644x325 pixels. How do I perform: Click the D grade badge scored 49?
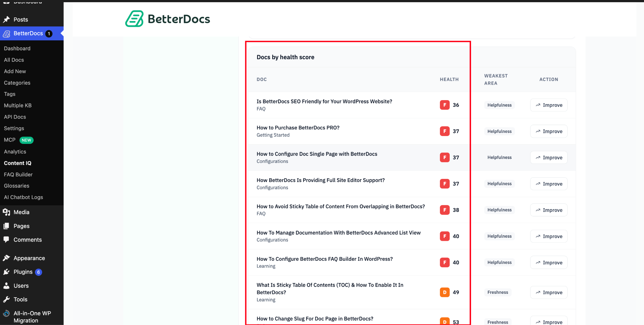tap(445, 292)
